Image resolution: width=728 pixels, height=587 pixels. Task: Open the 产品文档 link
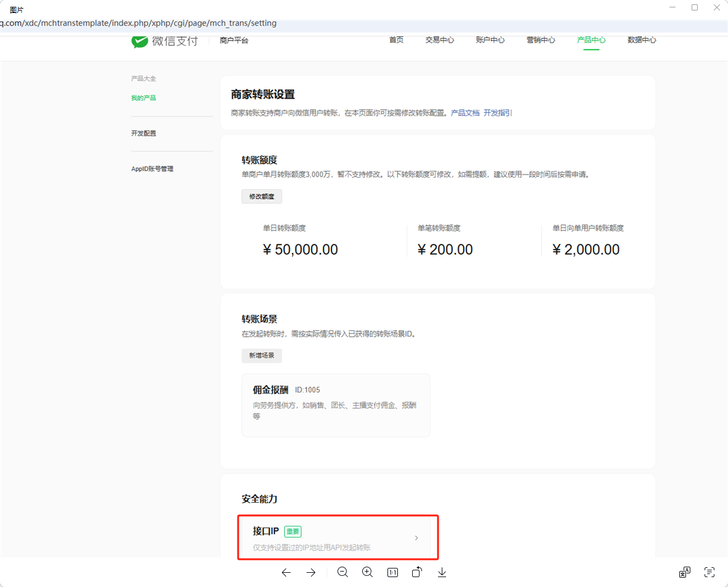(x=465, y=113)
